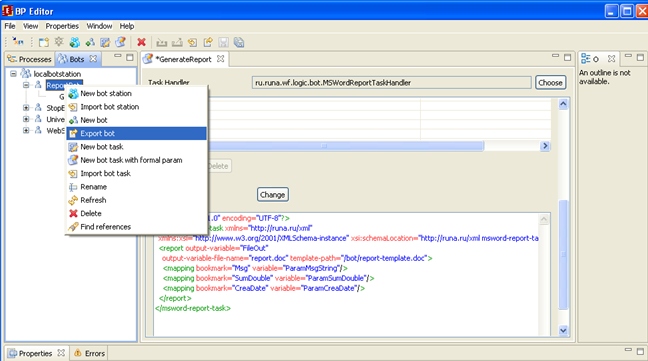Image resolution: width=648 pixels, height=361 pixels.
Task: Pick New bot task with formal param
Action: 136,160
